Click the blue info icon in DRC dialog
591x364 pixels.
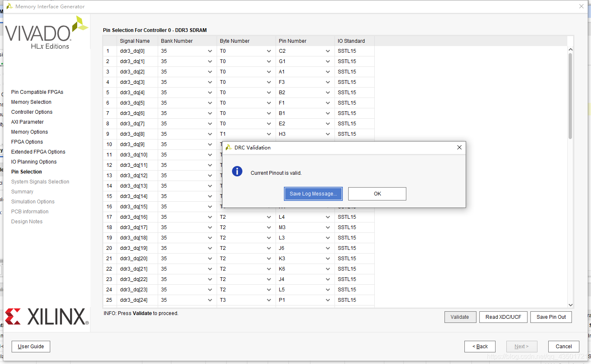[237, 171]
